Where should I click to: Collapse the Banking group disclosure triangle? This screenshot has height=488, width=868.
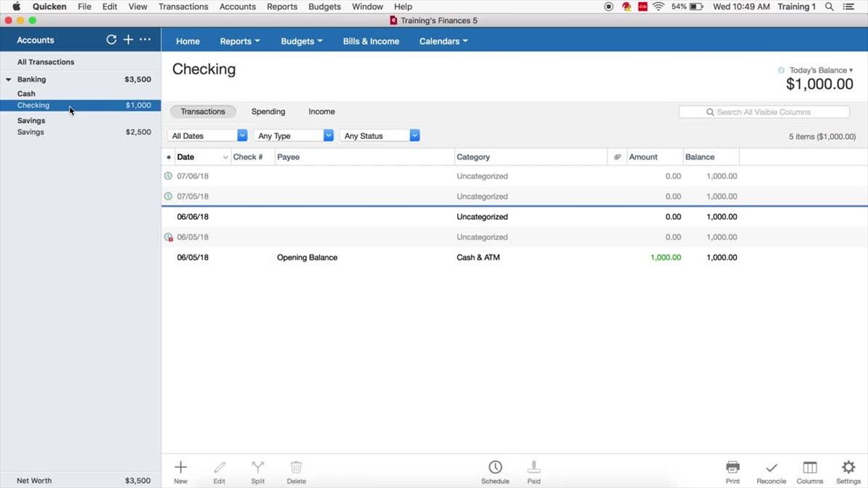click(9, 80)
